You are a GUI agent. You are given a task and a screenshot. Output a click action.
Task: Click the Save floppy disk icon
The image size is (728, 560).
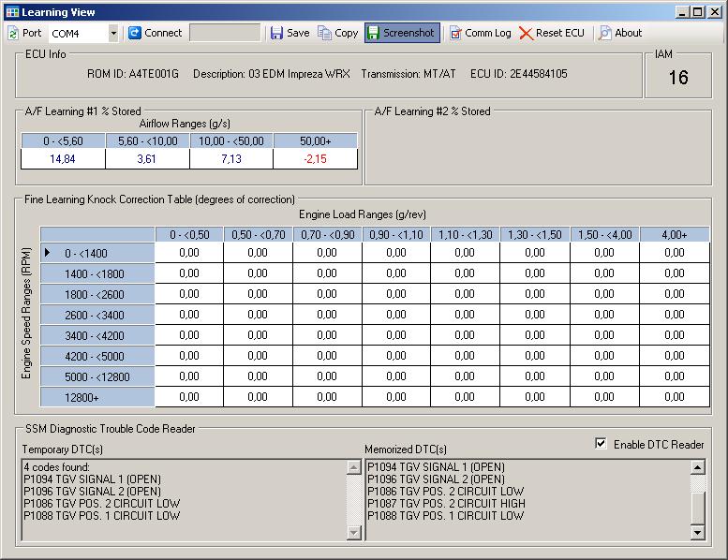276,33
